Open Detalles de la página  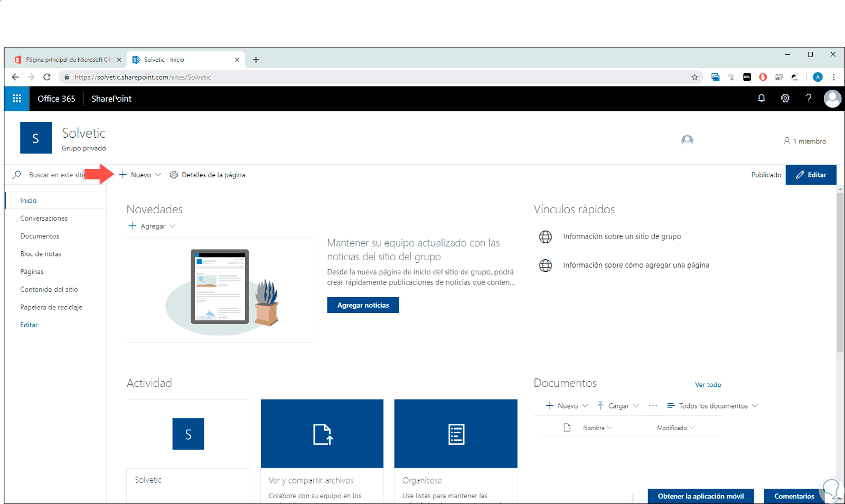click(208, 175)
